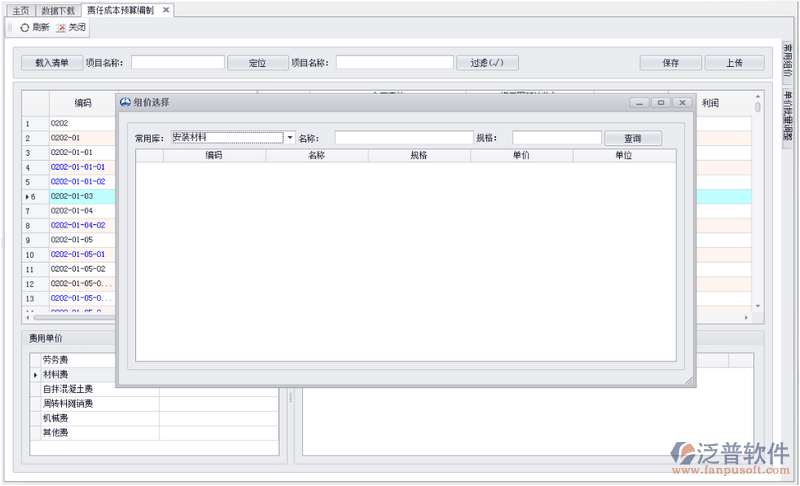
Task: Select row 0202-01-01
Action: pos(83,152)
